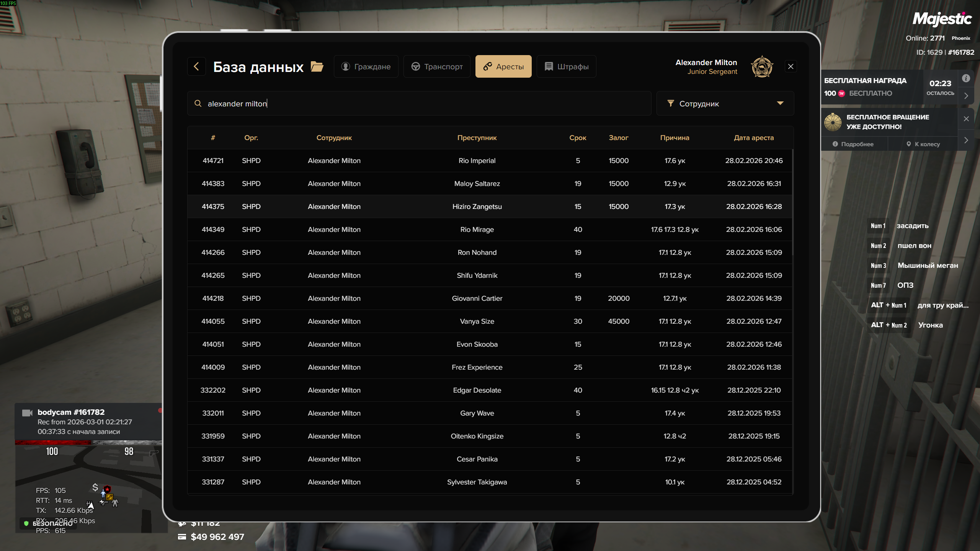
Task: Click the back arrow button
Action: [x=196, y=67]
